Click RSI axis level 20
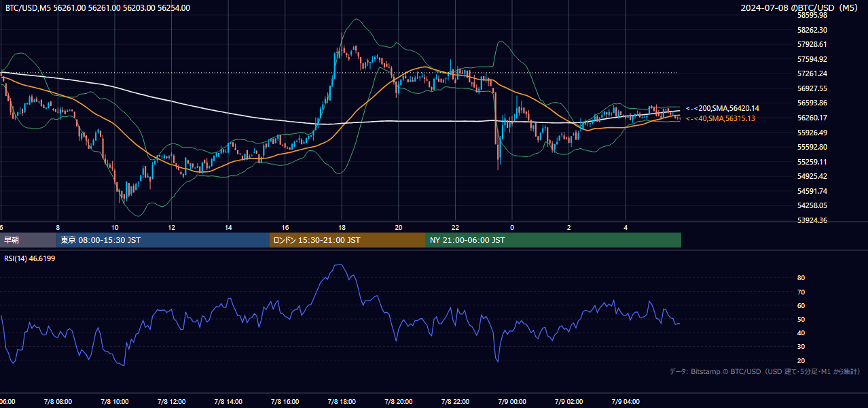This screenshot has width=868, height=408. coord(801,360)
